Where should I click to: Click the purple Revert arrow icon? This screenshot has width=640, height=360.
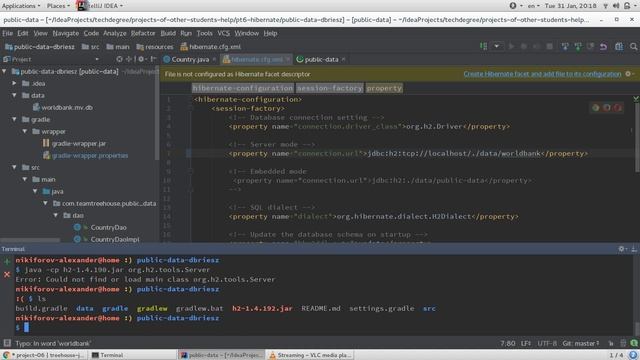point(603,47)
